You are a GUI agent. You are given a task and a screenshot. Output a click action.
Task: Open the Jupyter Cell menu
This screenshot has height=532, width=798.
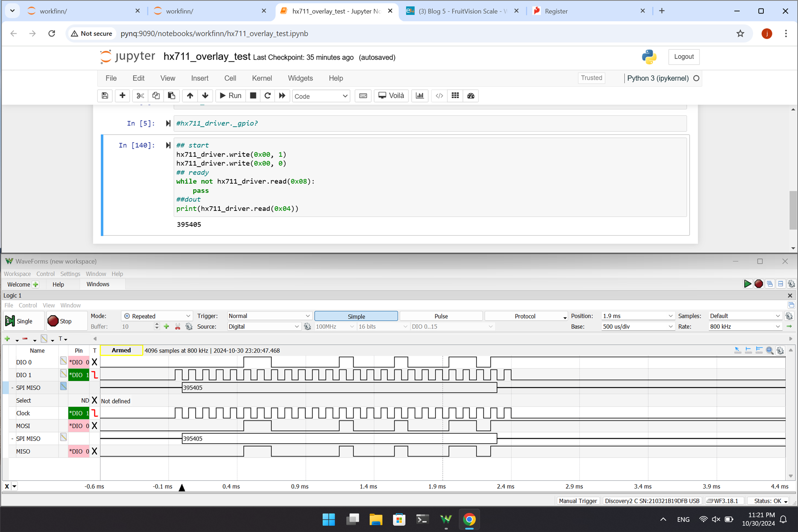coord(230,78)
